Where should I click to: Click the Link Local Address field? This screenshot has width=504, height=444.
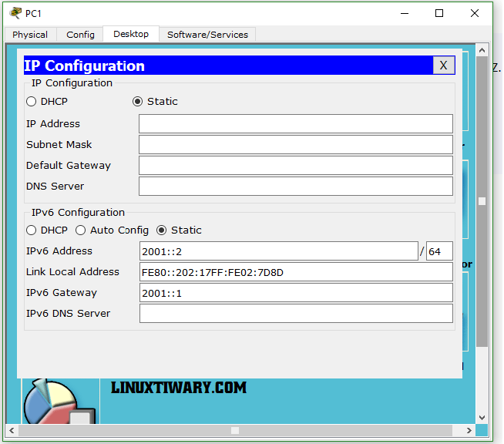tap(296, 272)
